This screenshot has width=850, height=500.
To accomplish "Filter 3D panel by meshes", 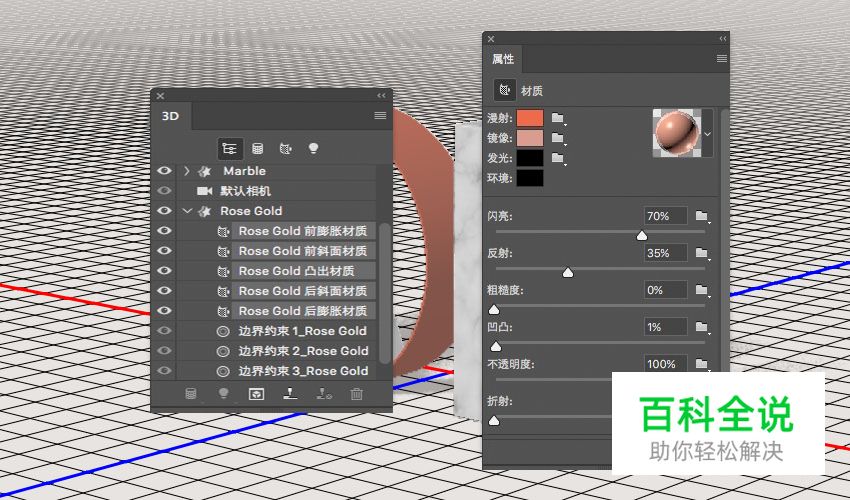I will pos(257,149).
